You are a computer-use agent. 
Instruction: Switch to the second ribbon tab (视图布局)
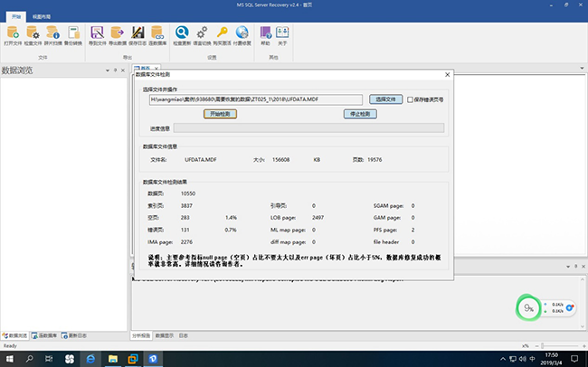click(x=42, y=16)
